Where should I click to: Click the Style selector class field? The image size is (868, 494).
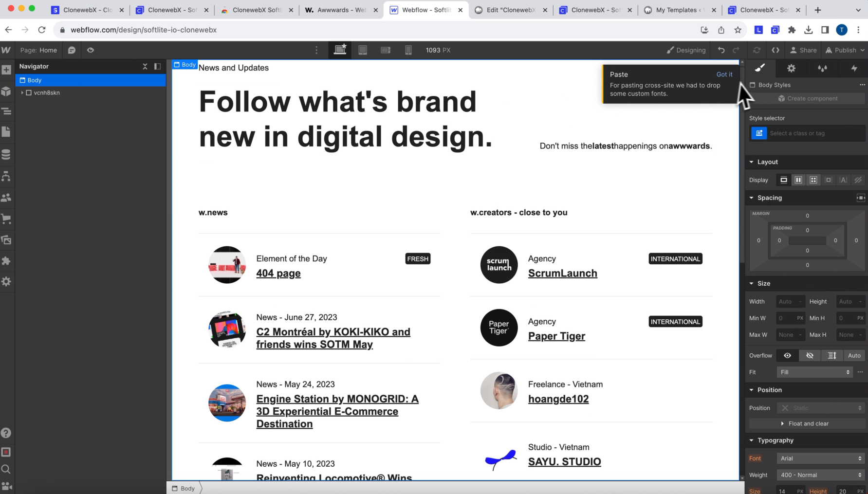pyautogui.click(x=816, y=133)
